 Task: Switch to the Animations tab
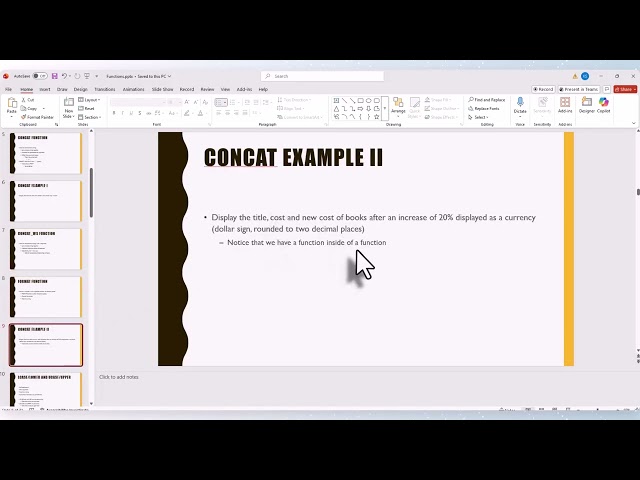[x=133, y=89]
